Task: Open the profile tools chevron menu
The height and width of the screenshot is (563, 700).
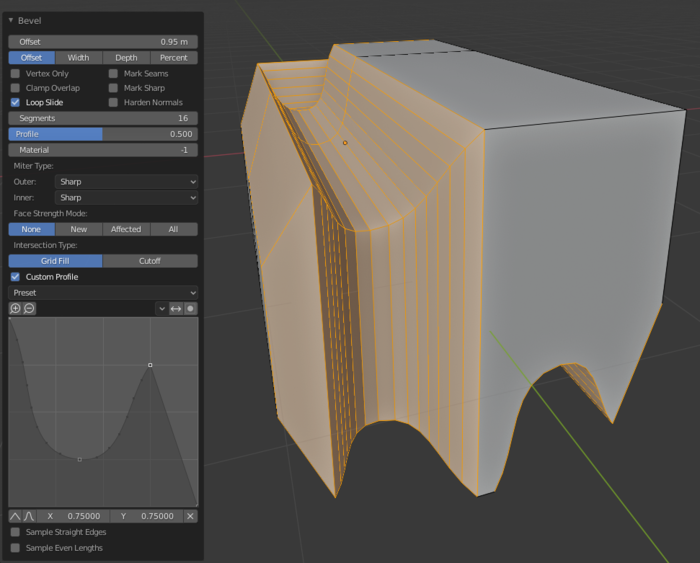Action: [161, 309]
